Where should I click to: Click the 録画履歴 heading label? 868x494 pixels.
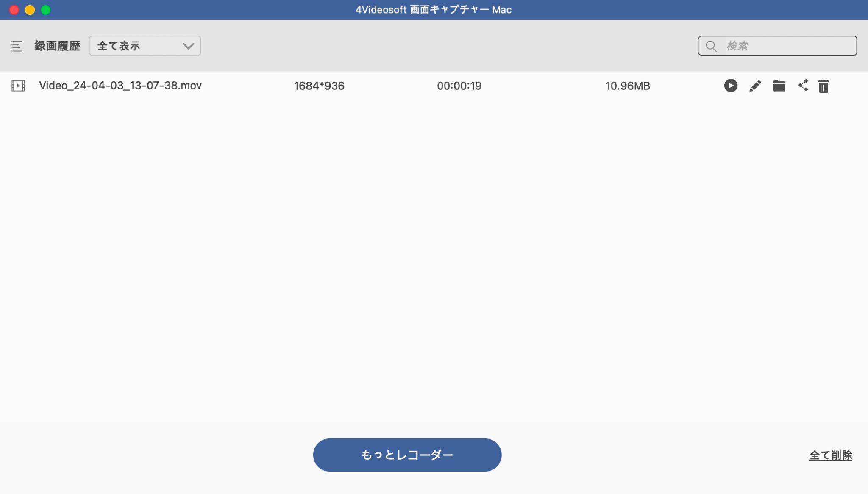tap(57, 46)
